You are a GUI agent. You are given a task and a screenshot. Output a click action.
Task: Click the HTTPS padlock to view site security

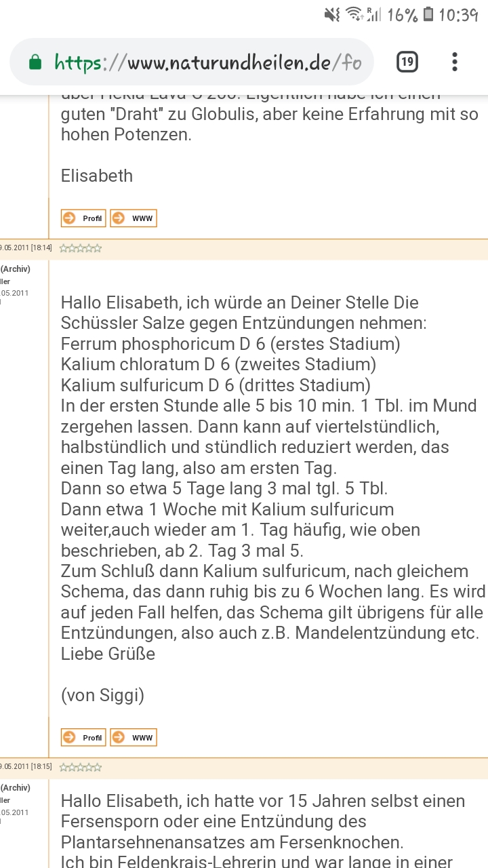[33, 61]
